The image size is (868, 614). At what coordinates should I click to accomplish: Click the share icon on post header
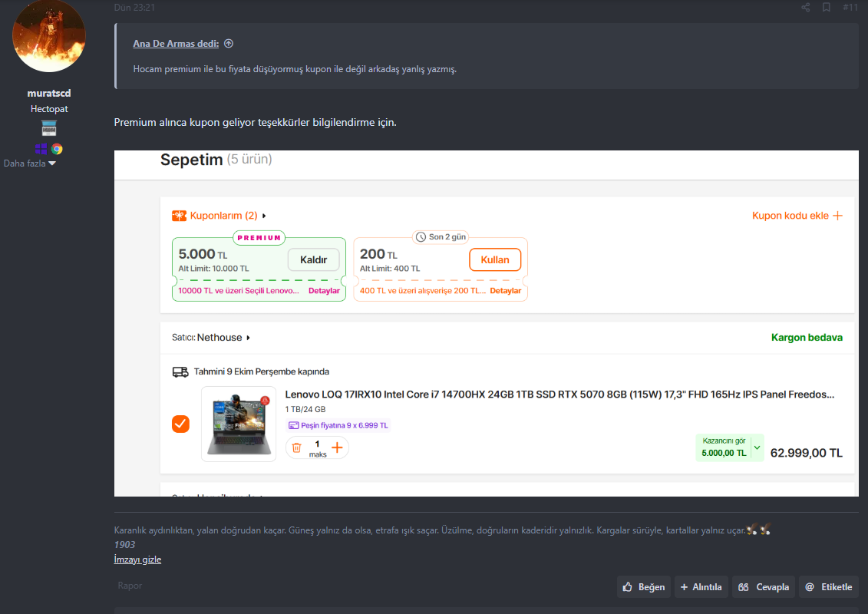click(x=805, y=7)
